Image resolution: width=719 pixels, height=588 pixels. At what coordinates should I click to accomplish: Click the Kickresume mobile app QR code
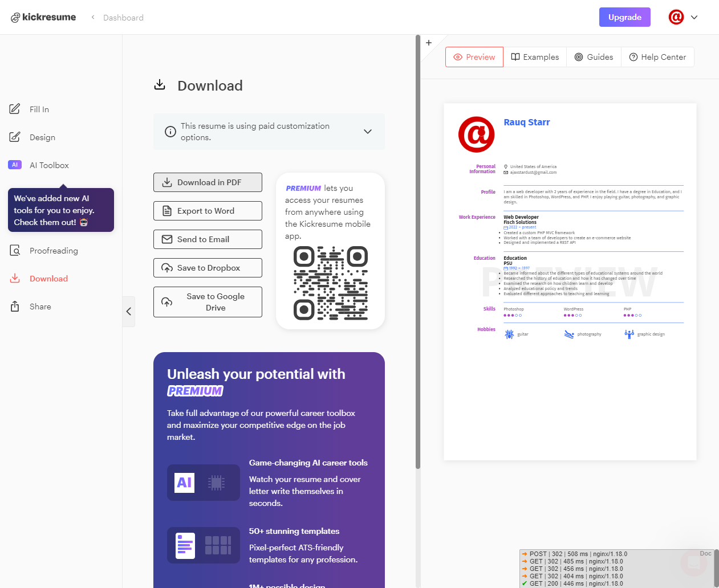pyautogui.click(x=331, y=283)
